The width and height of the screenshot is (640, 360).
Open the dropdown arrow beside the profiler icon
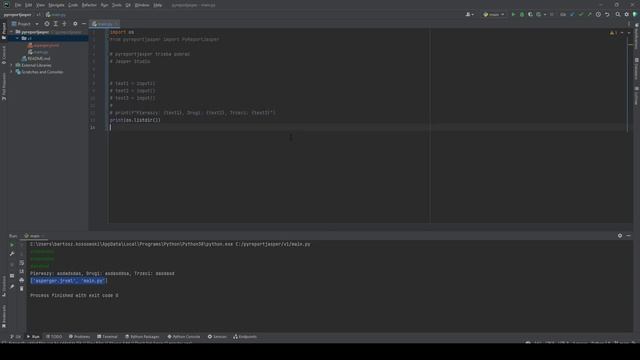tap(545, 14)
